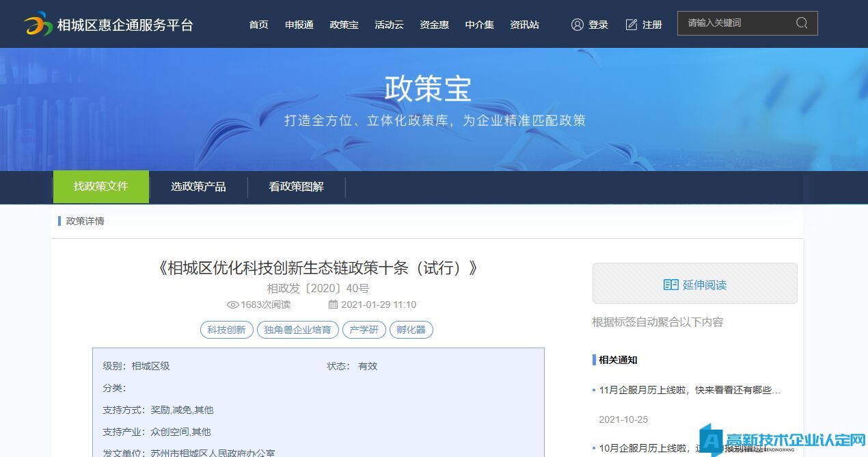This screenshot has height=457, width=868.
Task: Switch to the 看政策图解 tab
Action: (296, 187)
